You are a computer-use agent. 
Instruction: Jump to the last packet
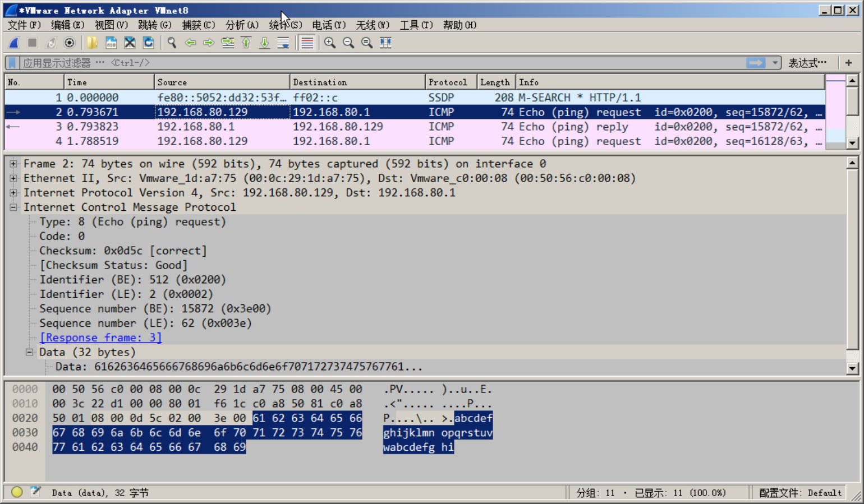click(264, 43)
